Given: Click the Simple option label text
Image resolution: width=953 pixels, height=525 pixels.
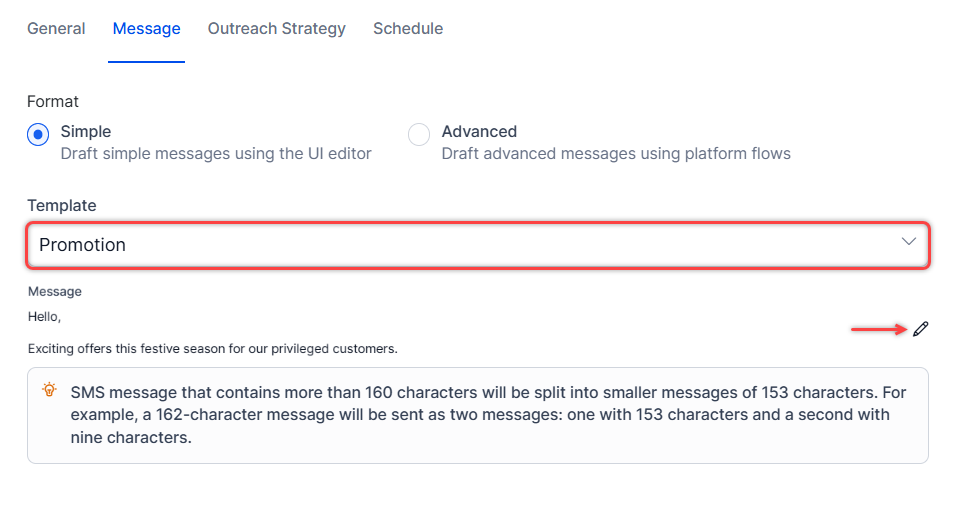Looking at the screenshot, I should [86, 131].
